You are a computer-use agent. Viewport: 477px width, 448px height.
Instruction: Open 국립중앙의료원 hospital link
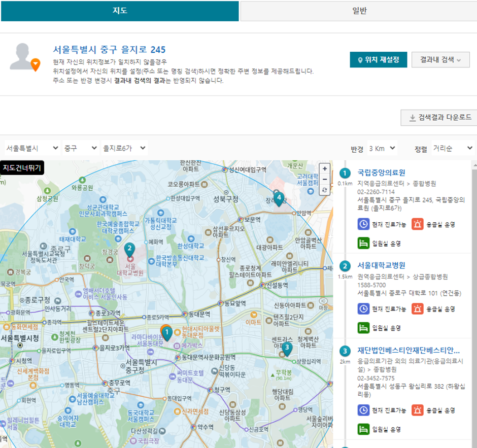click(381, 173)
